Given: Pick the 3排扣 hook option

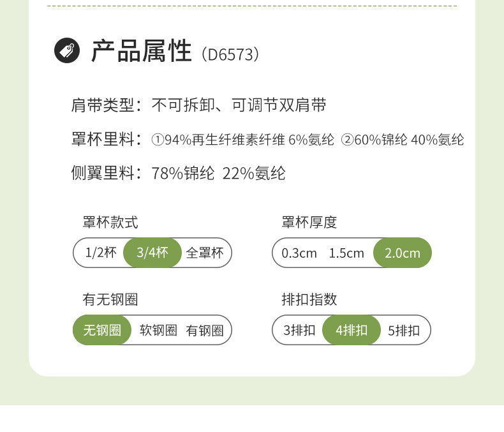Looking at the screenshot, I should 299,331.
